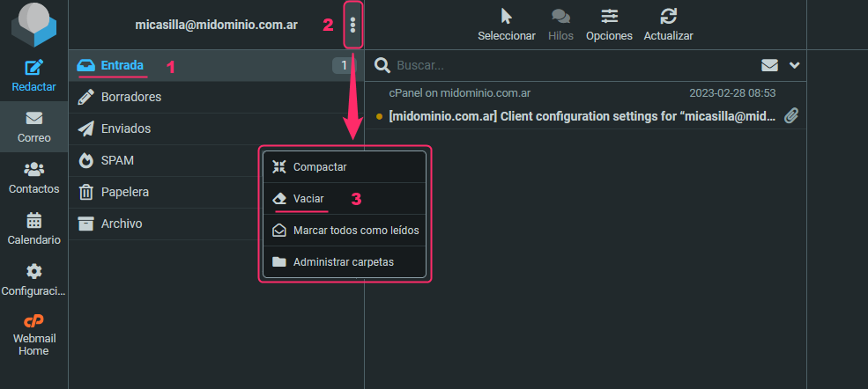This screenshot has width=868, height=389.
Task: Open the Calendario section
Action: point(33,229)
